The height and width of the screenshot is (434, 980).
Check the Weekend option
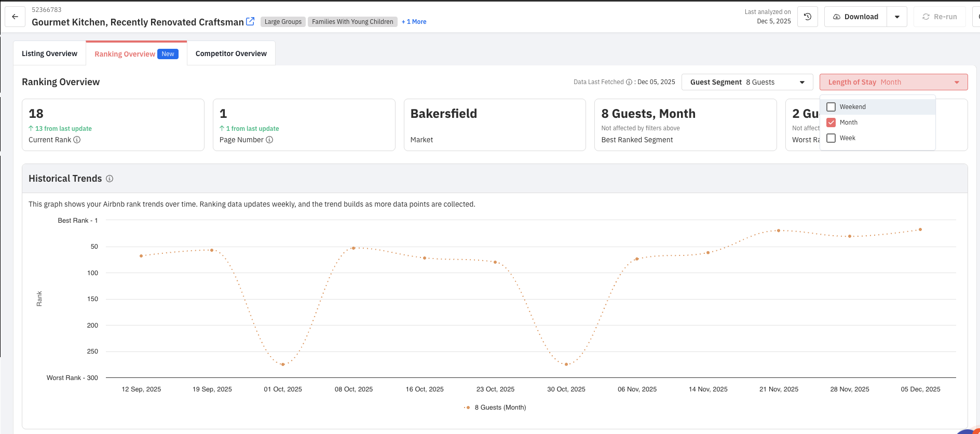pyautogui.click(x=831, y=107)
